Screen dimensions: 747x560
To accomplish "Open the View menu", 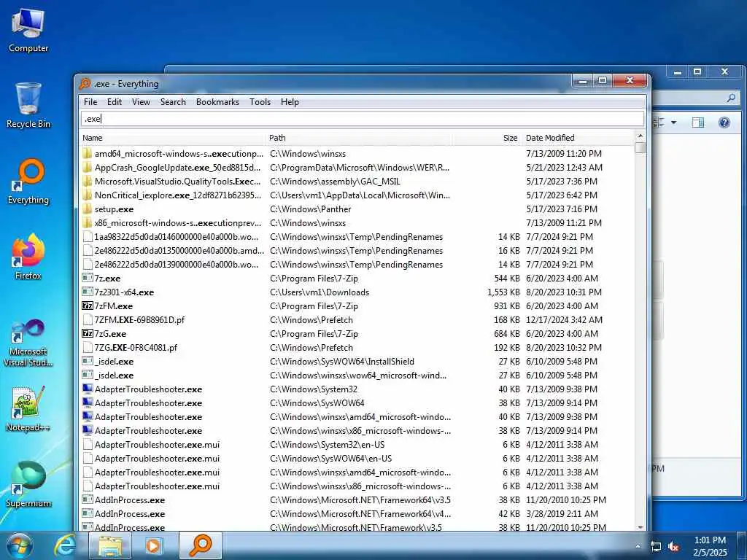I will (141, 102).
